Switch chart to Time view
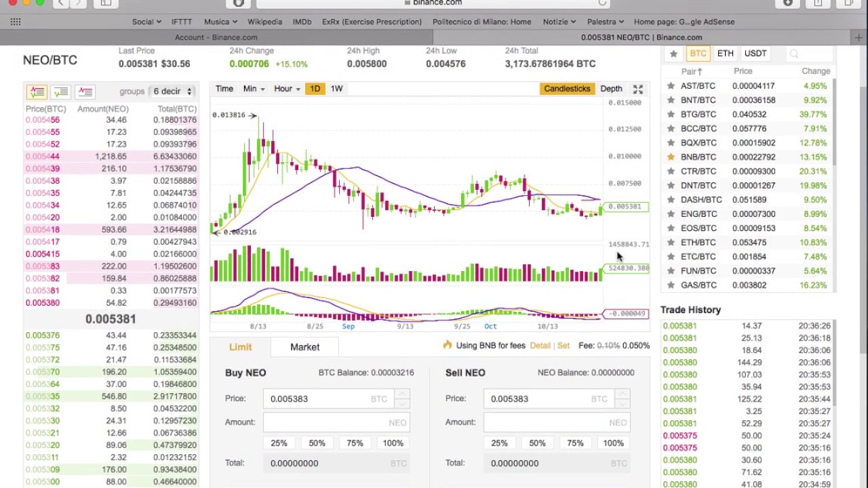The width and height of the screenshot is (868, 488). pyautogui.click(x=224, y=89)
